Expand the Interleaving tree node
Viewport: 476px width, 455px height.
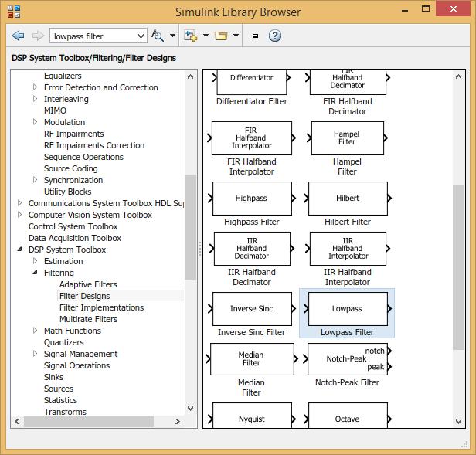35,99
